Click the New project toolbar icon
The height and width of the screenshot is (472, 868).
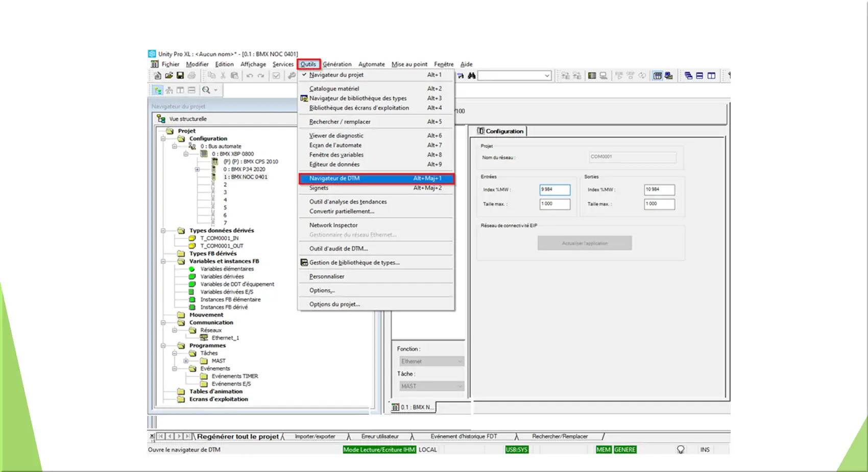coord(158,76)
